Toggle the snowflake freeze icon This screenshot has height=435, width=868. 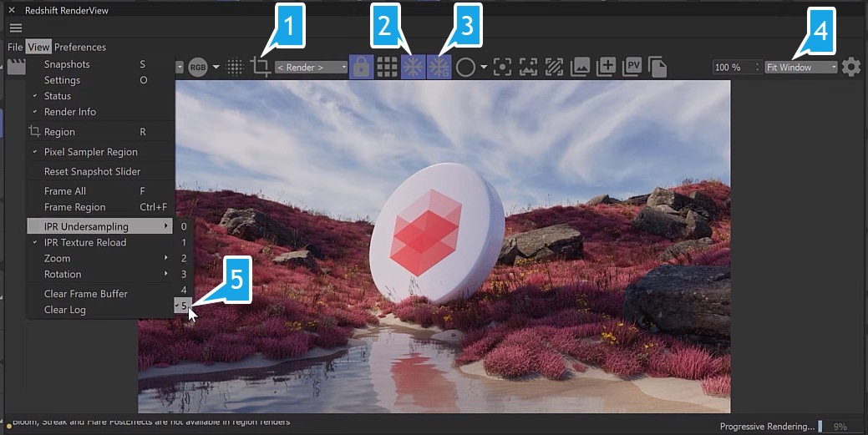413,68
